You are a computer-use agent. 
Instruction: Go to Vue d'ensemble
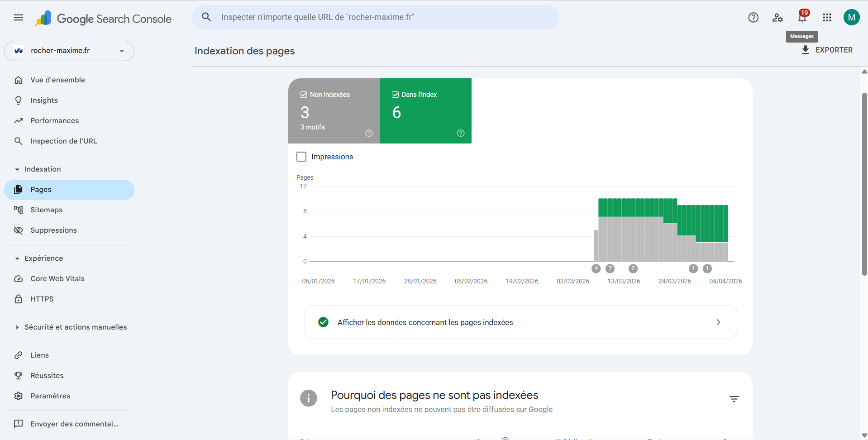57,80
